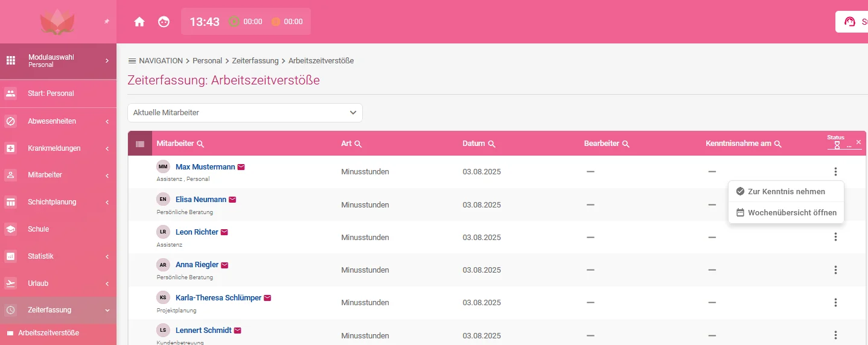Expand the Statistik menu arrow
The width and height of the screenshot is (868, 345).
107,256
